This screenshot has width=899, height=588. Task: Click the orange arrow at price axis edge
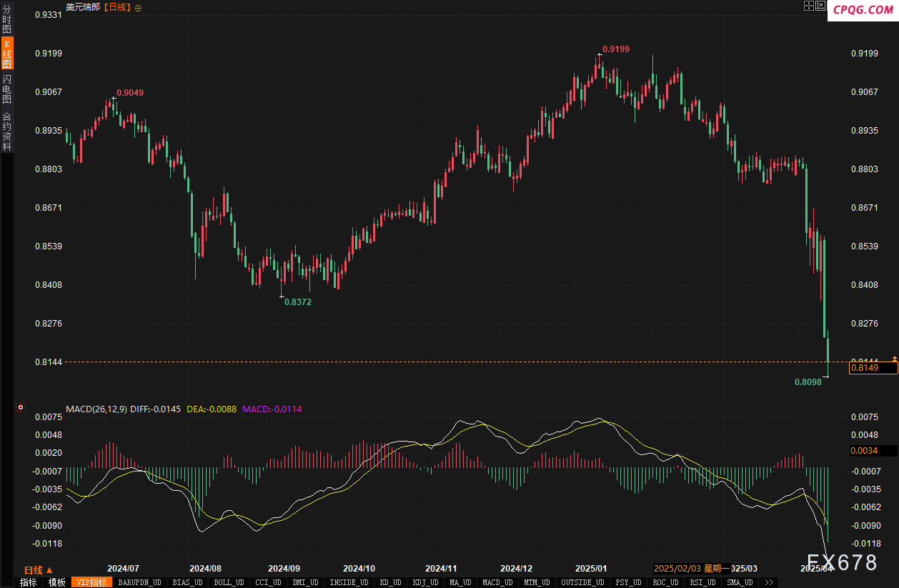[x=894, y=359]
